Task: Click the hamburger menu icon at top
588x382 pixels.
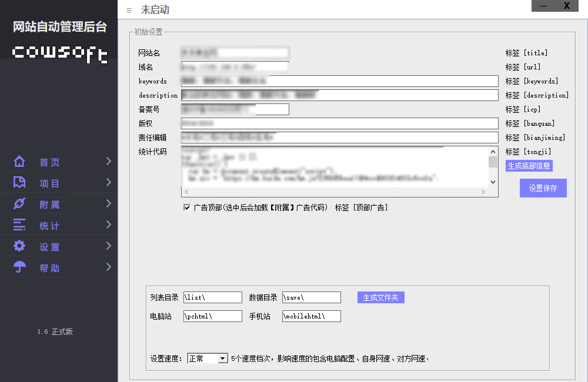Action: (129, 10)
